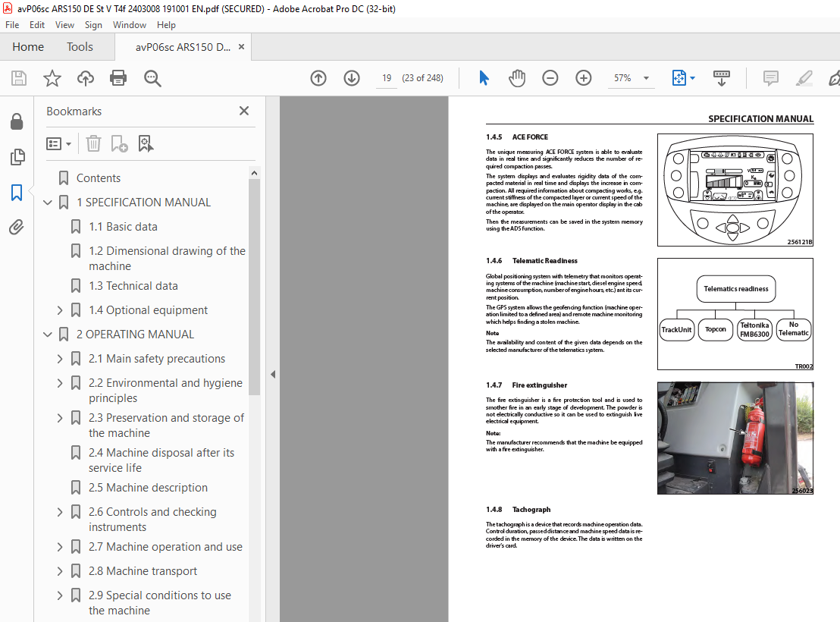The height and width of the screenshot is (622, 840).
Task: Collapse 1 SPECIFICATION MANUAL bookmark
Action: (x=47, y=203)
